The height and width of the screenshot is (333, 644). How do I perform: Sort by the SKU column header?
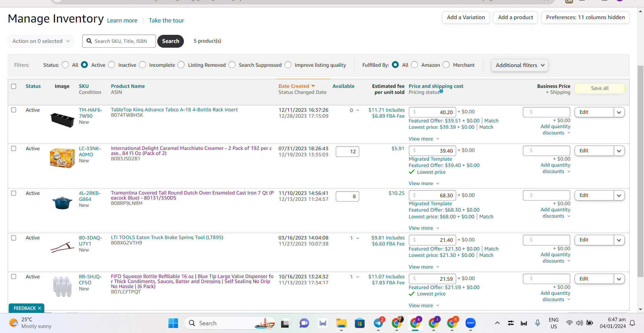pyautogui.click(x=84, y=86)
